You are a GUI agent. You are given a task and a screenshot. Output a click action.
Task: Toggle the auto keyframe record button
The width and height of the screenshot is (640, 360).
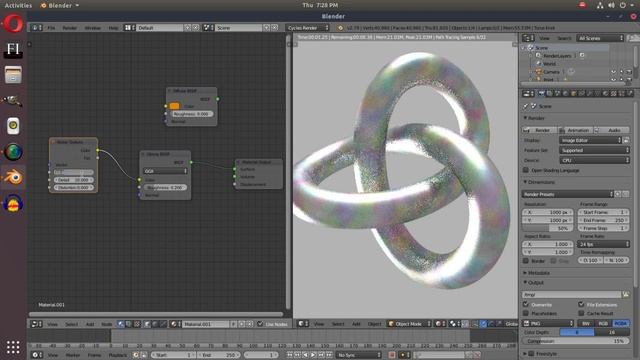click(x=392, y=355)
